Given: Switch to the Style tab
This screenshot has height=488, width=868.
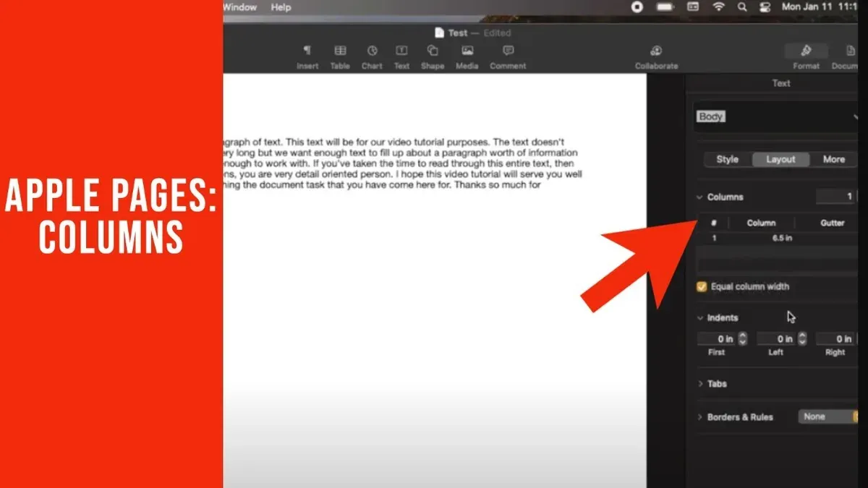Looking at the screenshot, I should point(727,159).
